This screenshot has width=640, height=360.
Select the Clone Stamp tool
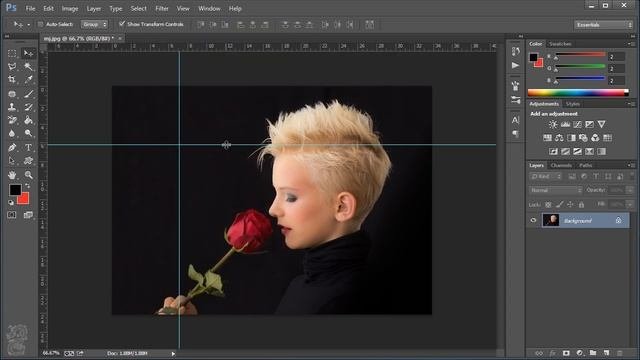coord(12,107)
